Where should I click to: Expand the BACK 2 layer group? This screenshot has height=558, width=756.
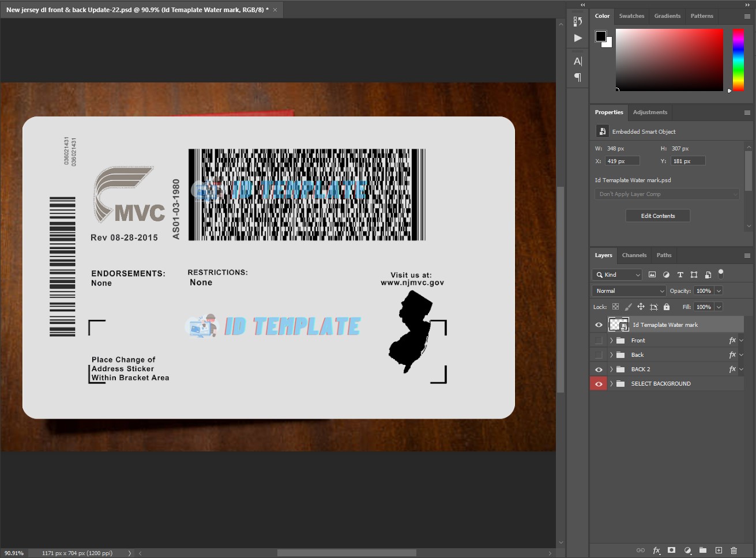point(611,370)
